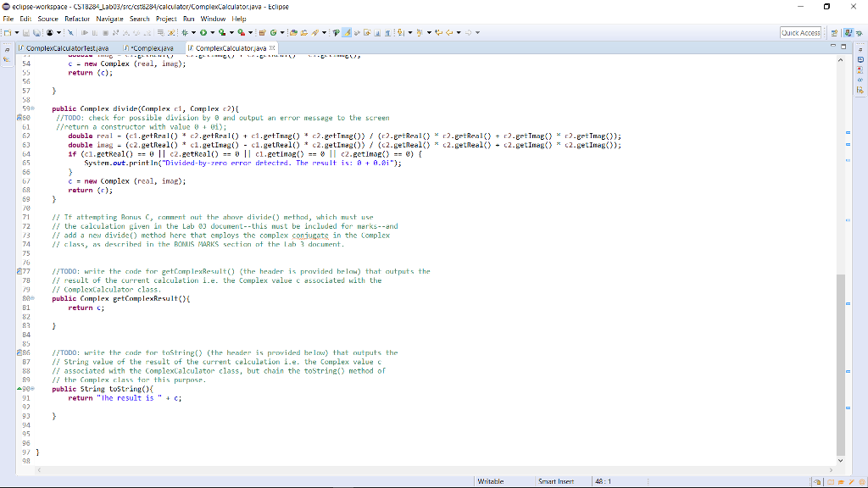868x488 pixels.
Task: Open the Console view in right trim
Action: pos(860,60)
